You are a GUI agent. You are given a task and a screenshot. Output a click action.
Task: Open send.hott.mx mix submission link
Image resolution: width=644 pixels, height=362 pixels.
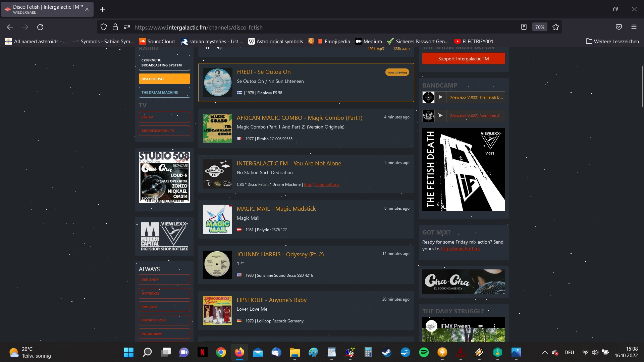[x=460, y=249]
